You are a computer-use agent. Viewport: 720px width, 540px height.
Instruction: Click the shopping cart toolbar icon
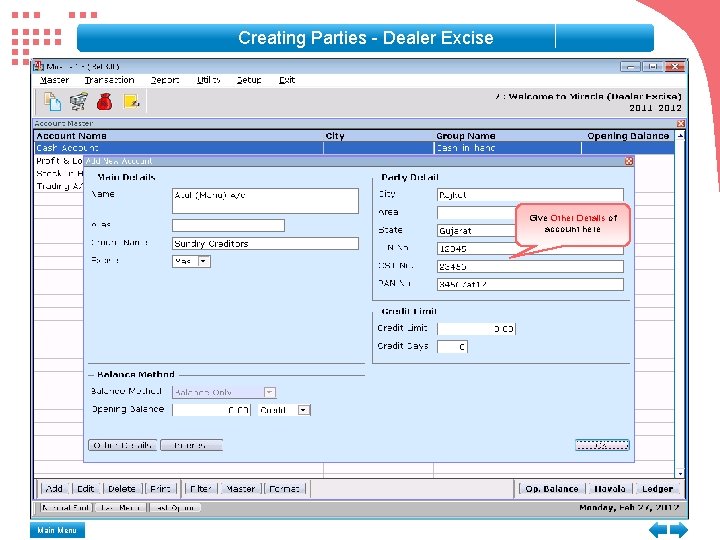(79, 101)
